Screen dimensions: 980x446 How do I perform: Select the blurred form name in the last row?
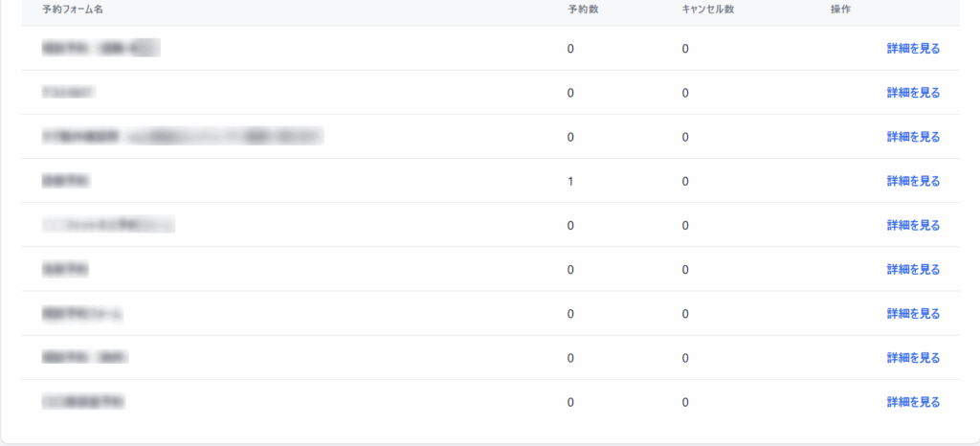coord(84,402)
